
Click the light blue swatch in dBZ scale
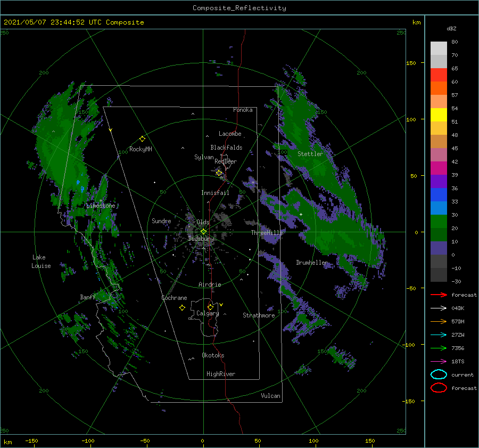439,208
